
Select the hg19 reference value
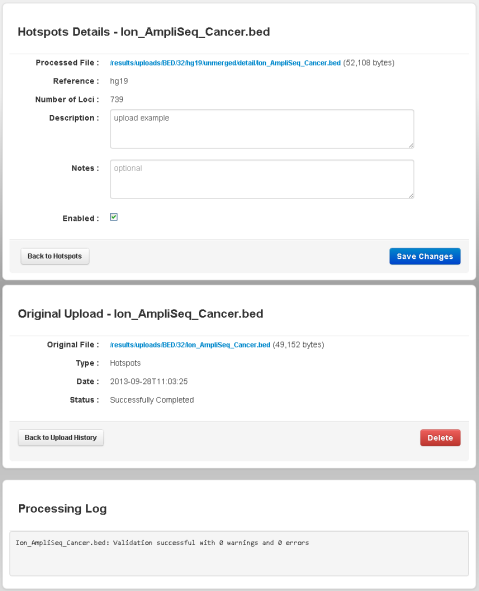tap(119, 81)
